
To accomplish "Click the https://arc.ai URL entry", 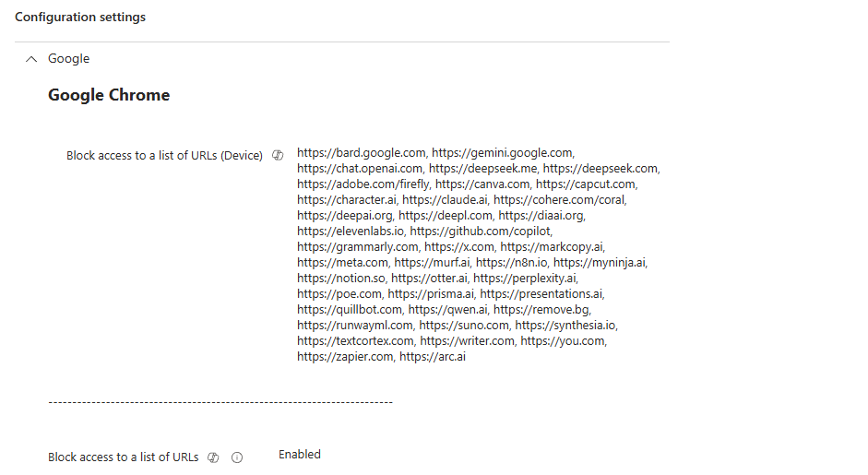I will click(433, 357).
